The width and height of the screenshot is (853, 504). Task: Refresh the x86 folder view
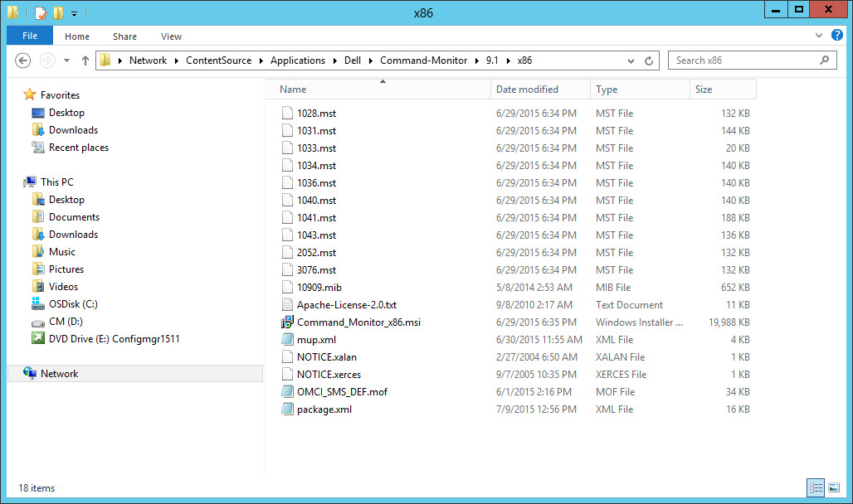651,61
